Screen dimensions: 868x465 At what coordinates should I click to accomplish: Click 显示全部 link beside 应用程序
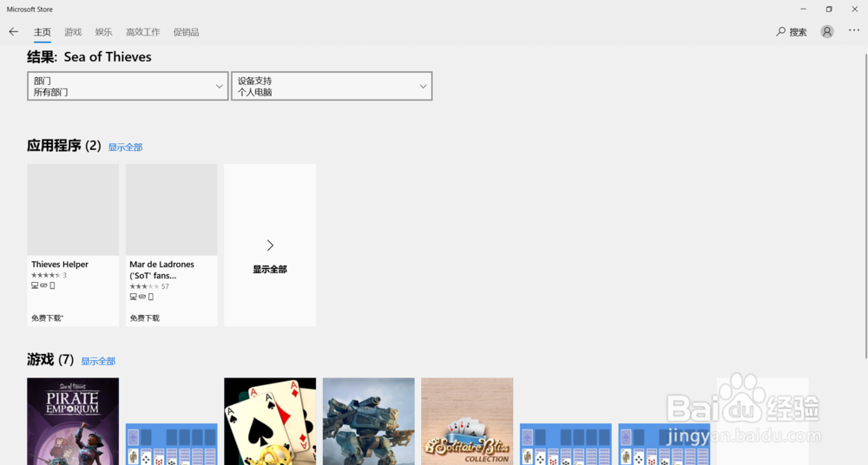[125, 147]
